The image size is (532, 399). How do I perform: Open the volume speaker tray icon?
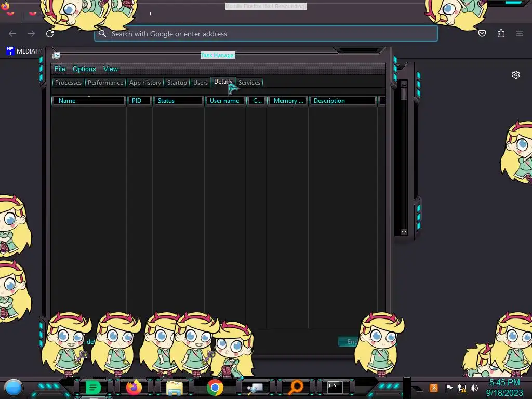(474, 388)
